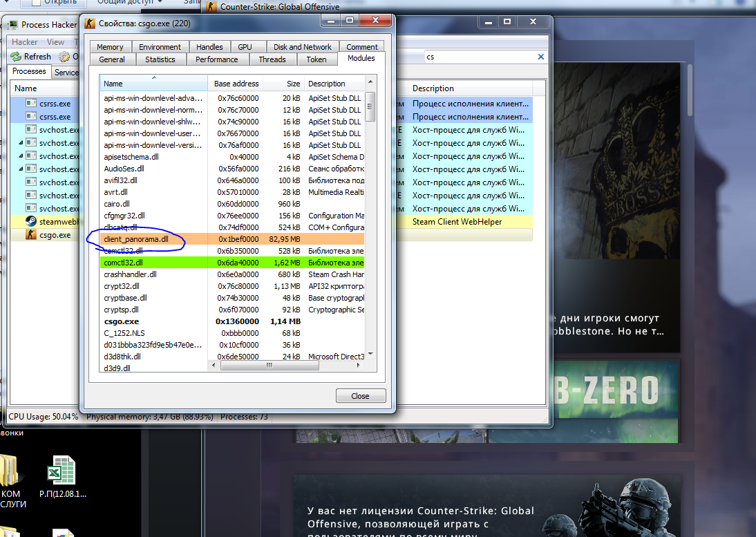Screen dimensions: 756x537
Task: Open the Hacker menu
Action: (25, 42)
